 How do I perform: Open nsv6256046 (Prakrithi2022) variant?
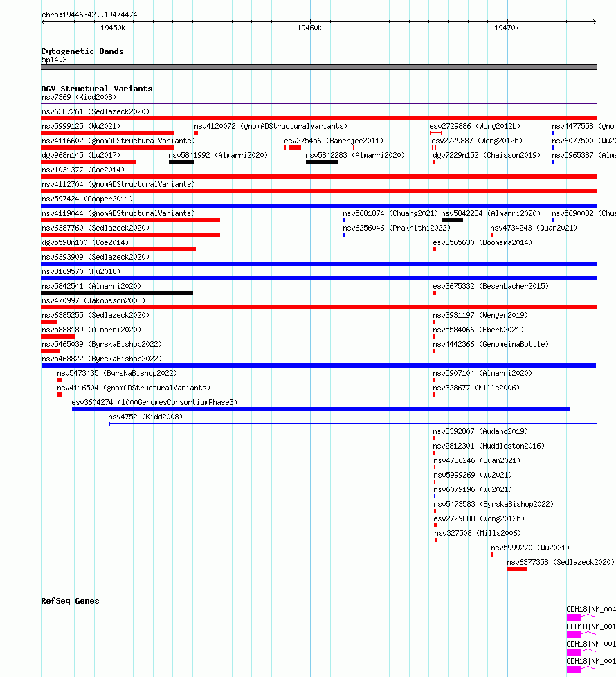click(x=397, y=228)
